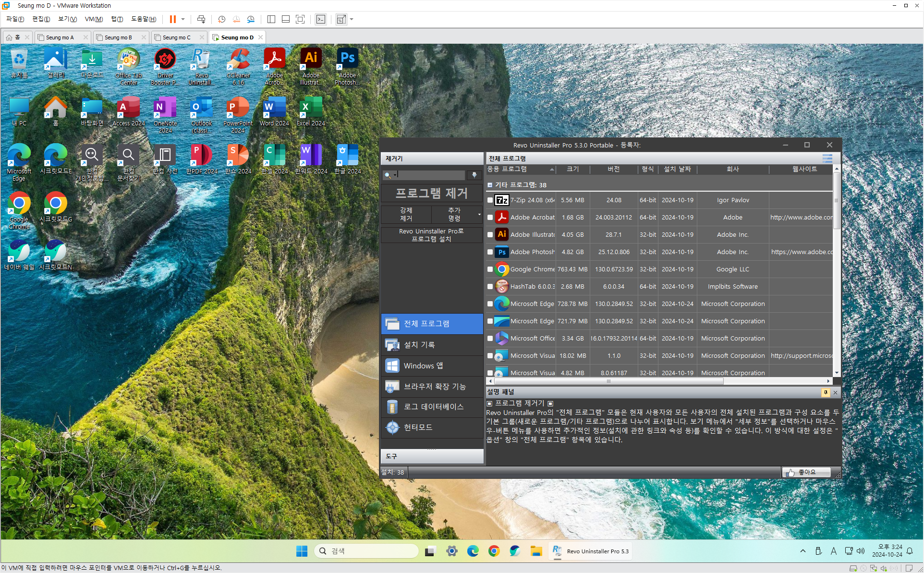Click the horizontal scrollbar of program list
Viewport: 924px width, 573px height.
coord(608,381)
